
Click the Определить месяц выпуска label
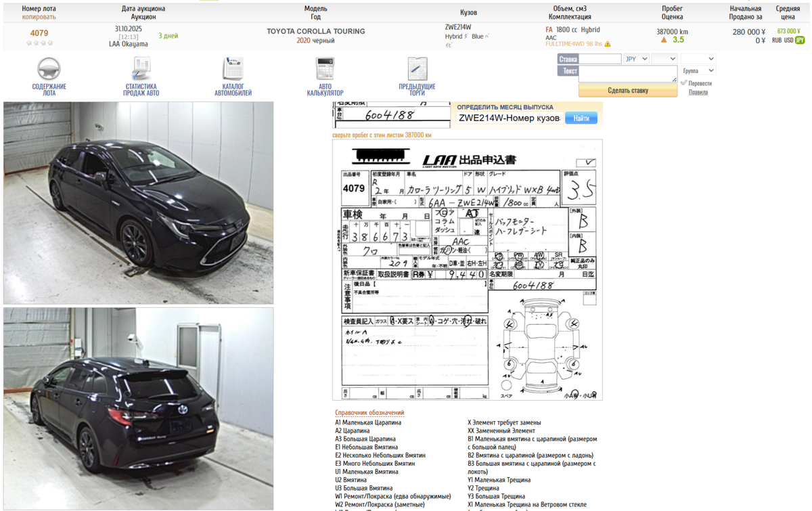(505, 107)
